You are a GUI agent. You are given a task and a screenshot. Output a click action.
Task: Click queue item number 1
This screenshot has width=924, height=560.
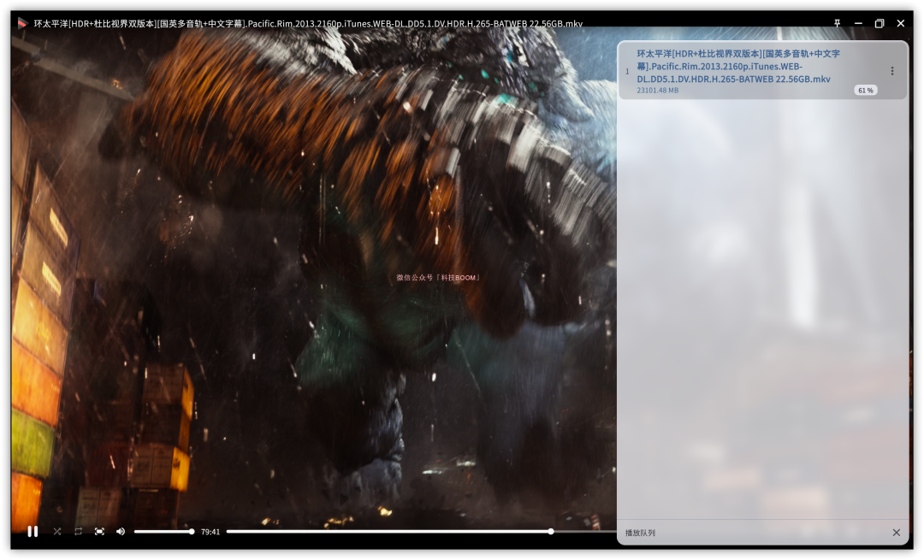(627, 71)
